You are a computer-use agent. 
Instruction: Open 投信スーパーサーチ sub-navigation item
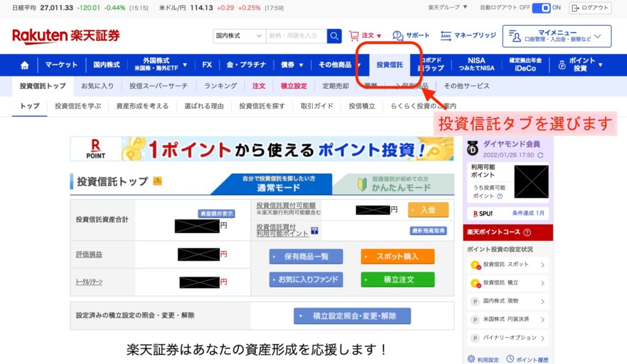(159, 86)
